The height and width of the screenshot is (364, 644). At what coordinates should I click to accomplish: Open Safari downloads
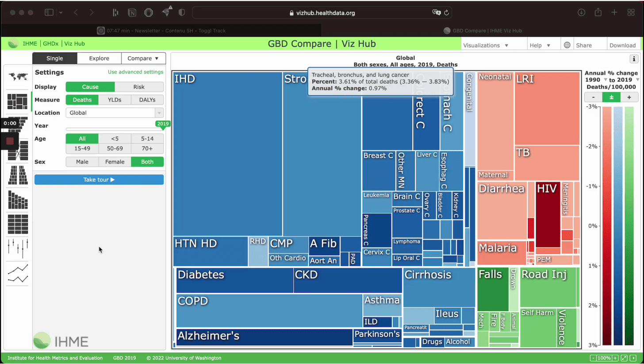point(582,12)
